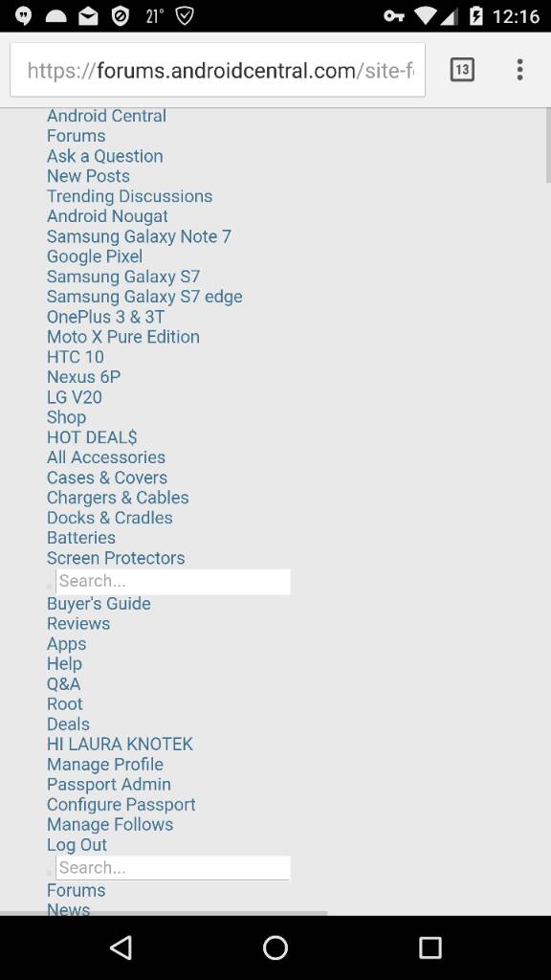Open the Buyer's Guide link
Viewport: 551px width, 980px height.
tap(99, 604)
